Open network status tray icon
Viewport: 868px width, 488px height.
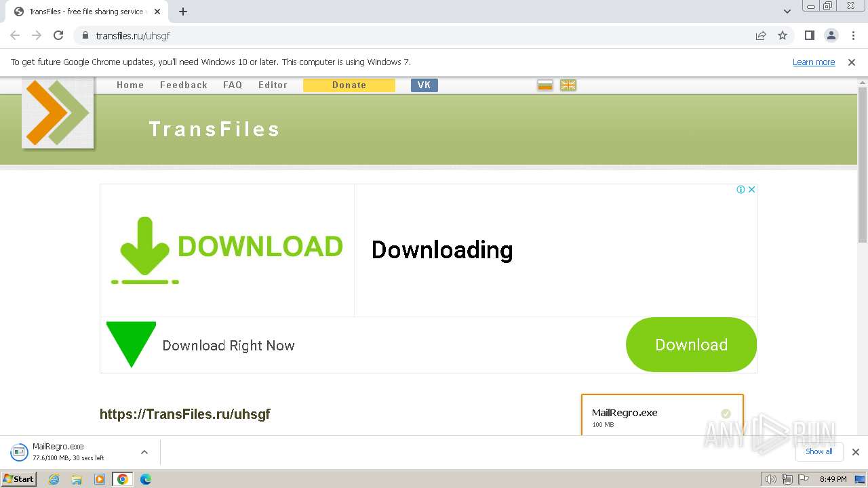tap(787, 479)
